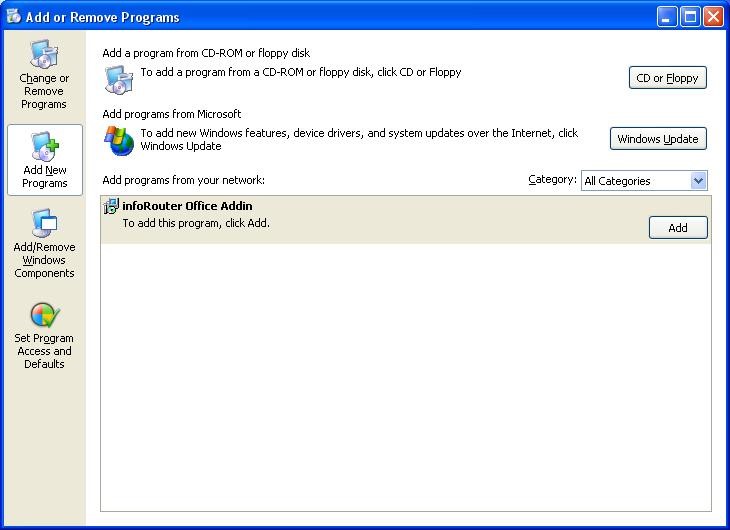Launch Windows Update button
The height and width of the screenshot is (530, 730).
[x=658, y=139]
